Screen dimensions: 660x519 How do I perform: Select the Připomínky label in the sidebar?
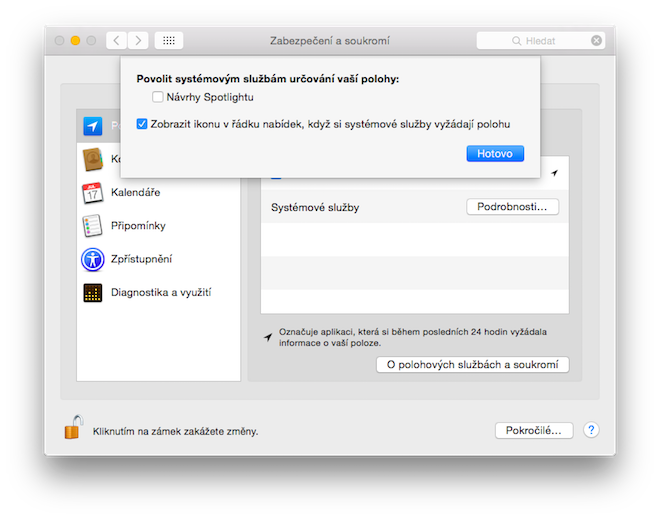(x=138, y=226)
